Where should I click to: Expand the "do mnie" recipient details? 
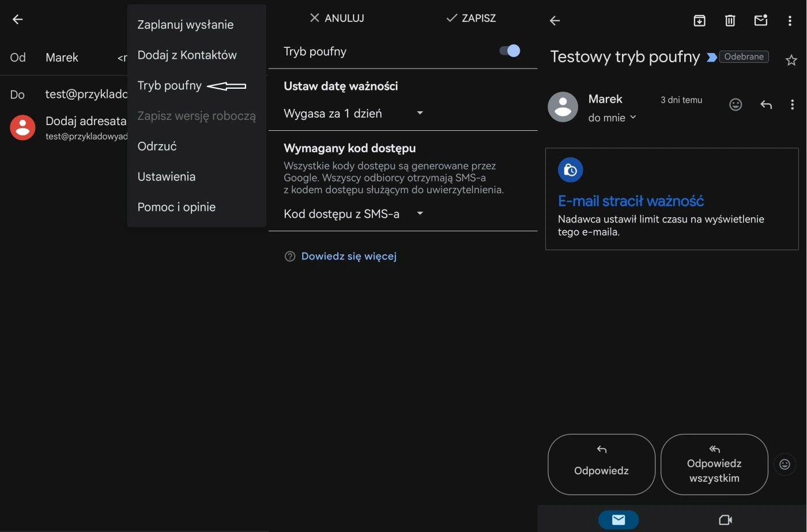click(611, 118)
